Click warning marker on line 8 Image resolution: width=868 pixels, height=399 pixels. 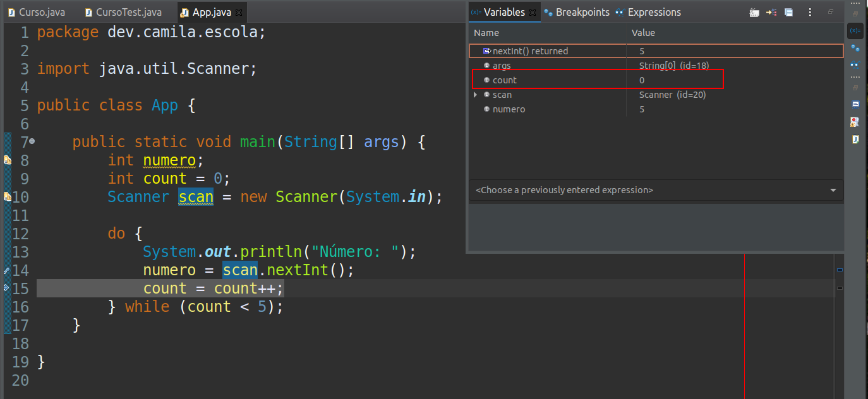click(7, 160)
